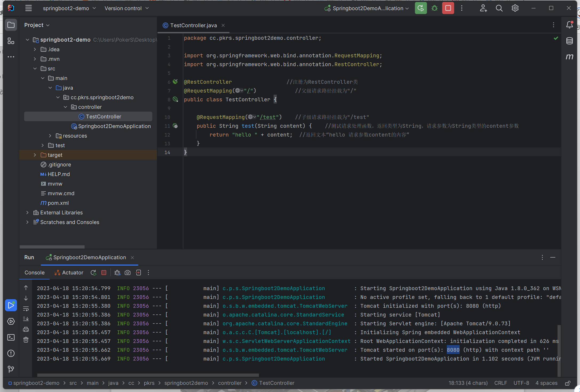
Task: Toggle read-only lock in status bar
Action: [x=568, y=383]
